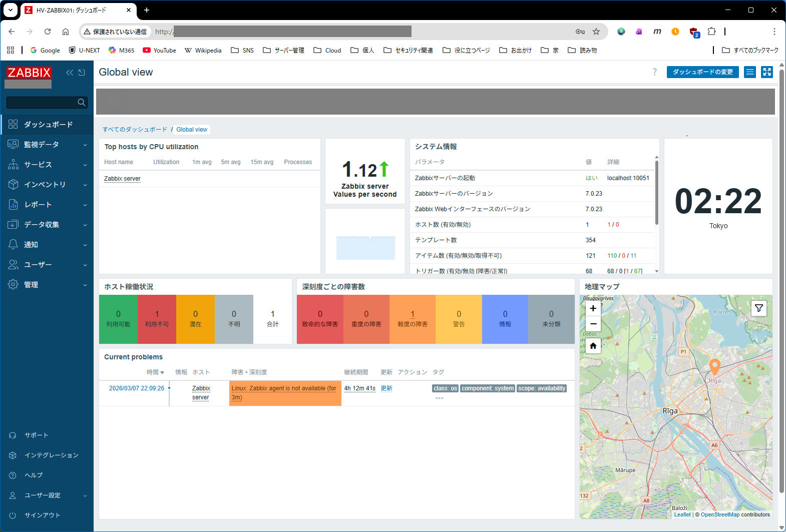This screenshot has width=786, height=532.
Task: Click the page vertical scrollbar
Action: point(781,280)
